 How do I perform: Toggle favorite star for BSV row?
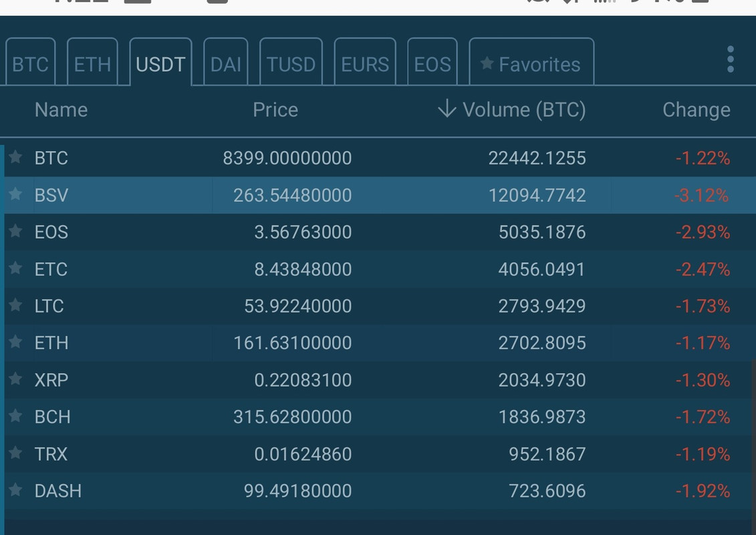[15, 193]
